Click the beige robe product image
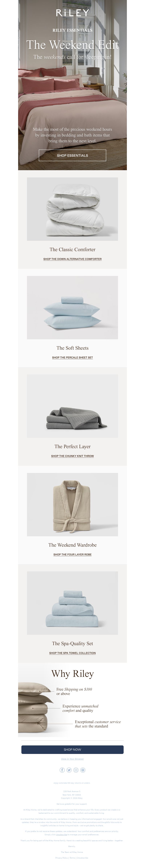The image size is (145, 868). pos(72,504)
